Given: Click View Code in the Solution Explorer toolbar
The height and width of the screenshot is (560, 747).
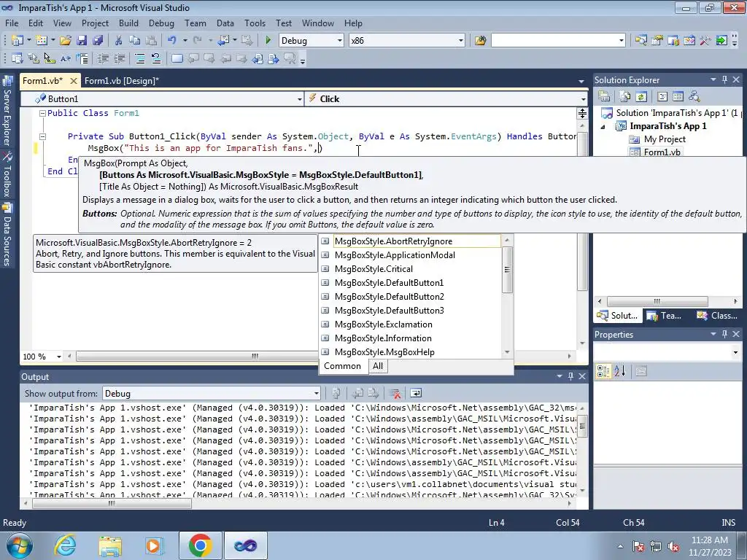Looking at the screenshot, I should click(x=662, y=97).
